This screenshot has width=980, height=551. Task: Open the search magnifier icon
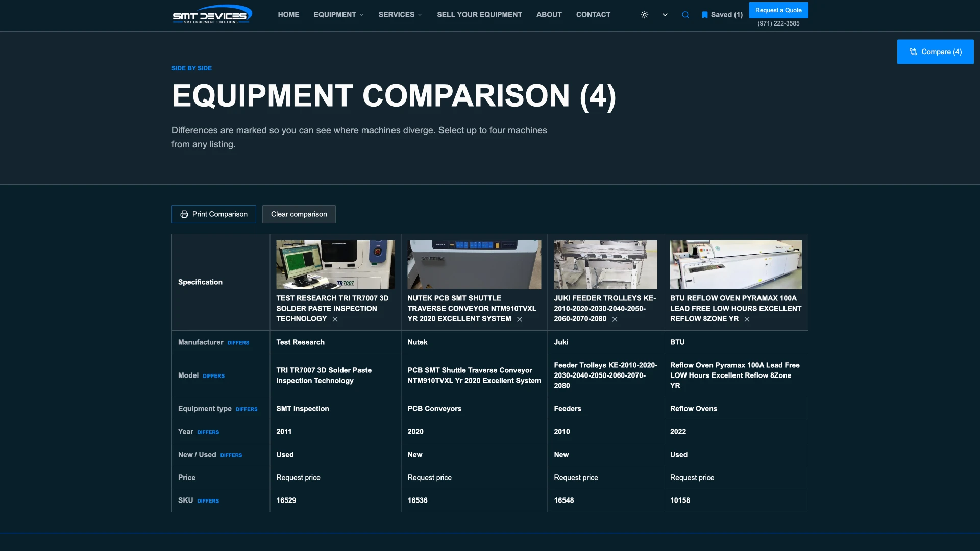click(x=685, y=15)
